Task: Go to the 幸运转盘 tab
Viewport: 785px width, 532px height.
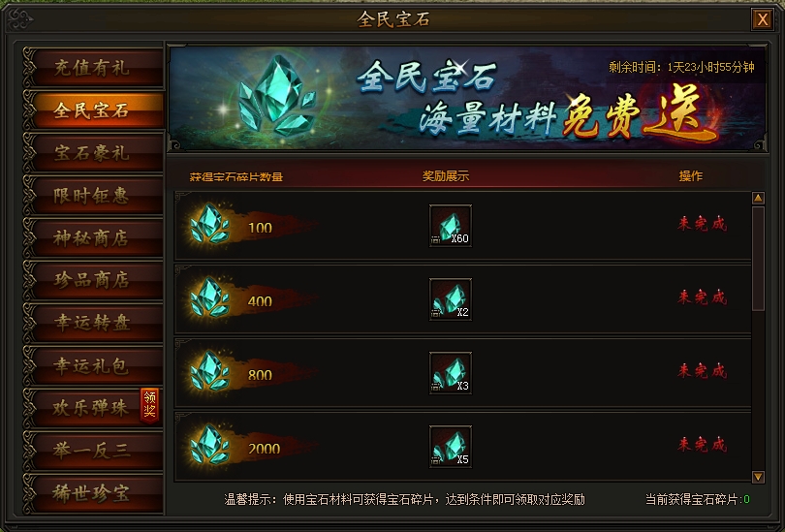Action: (x=93, y=323)
